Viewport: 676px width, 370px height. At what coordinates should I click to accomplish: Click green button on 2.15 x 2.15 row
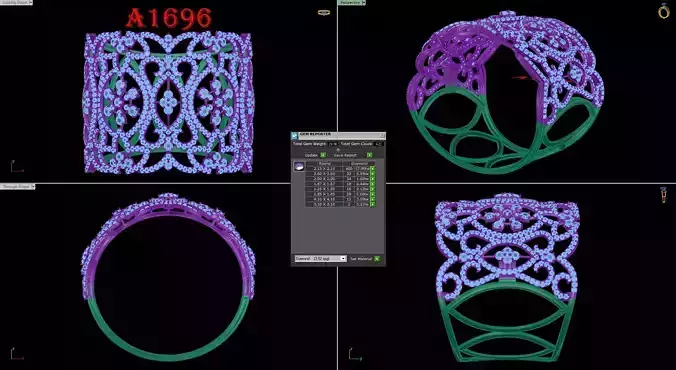tap(372, 169)
